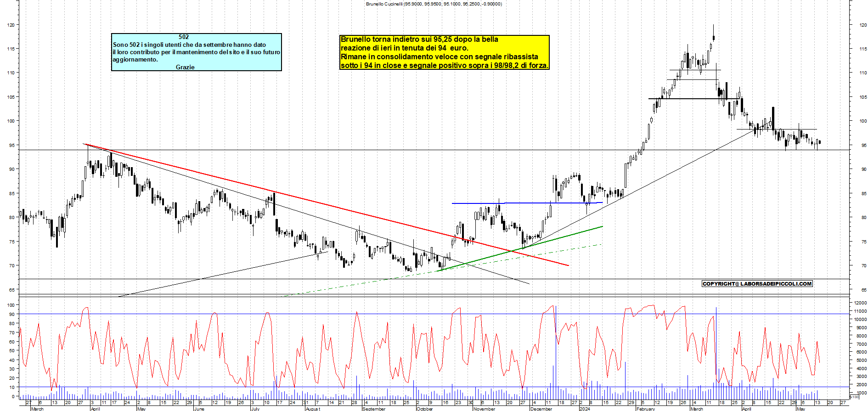Click the 1000 volume scale label
Screen dimensions: 868x411
point(861,393)
